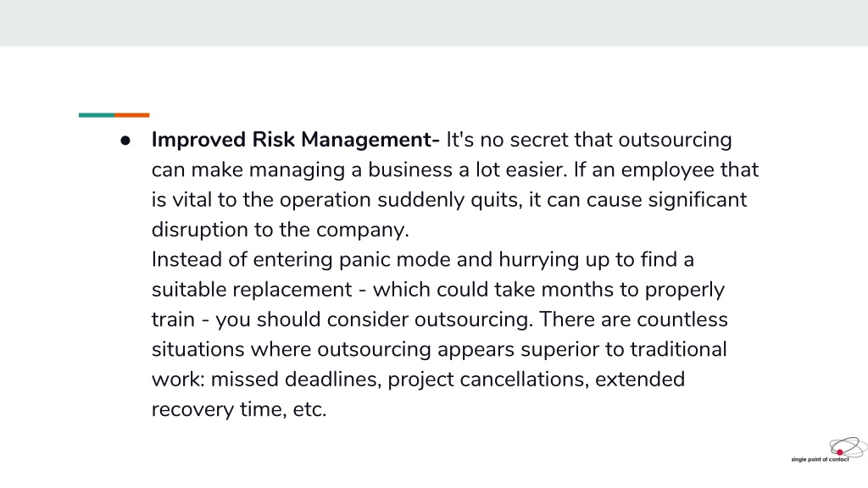Click the gray header bar at top
Image resolution: width=868 pixels, height=488 pixels.
(x=434, y=23)
